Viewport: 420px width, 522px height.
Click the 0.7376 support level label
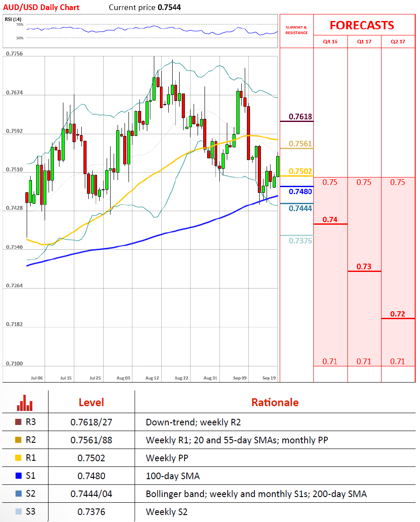pos(300,241)
